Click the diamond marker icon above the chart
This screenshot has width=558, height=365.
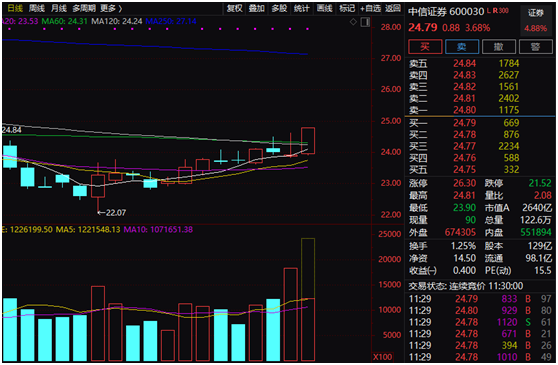click(x=353, y=22)
